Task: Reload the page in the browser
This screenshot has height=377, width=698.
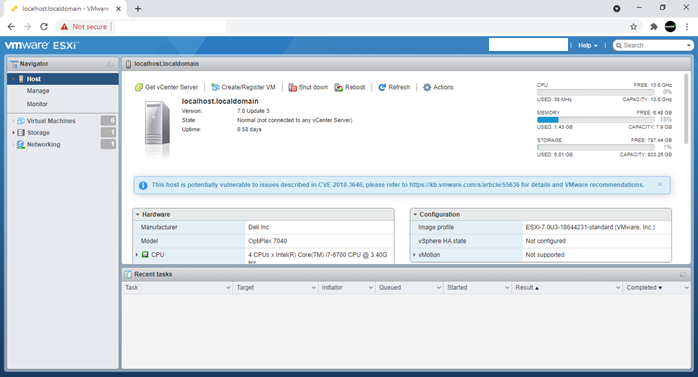Action: coord(44,27)
